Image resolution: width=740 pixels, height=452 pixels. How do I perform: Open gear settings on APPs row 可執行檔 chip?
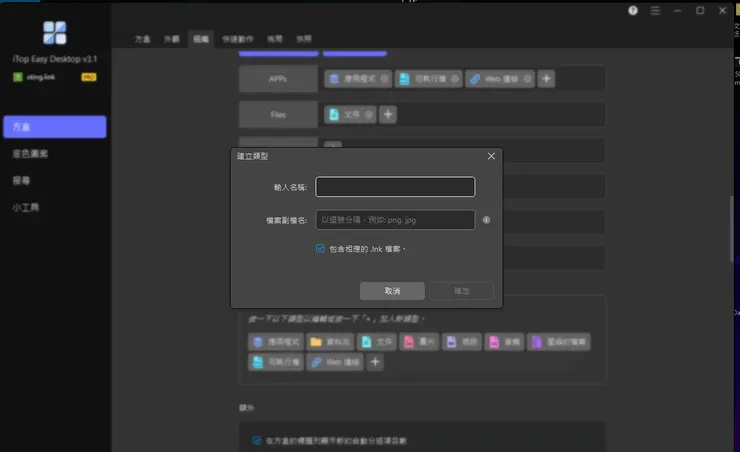click(x=455, y=79)
